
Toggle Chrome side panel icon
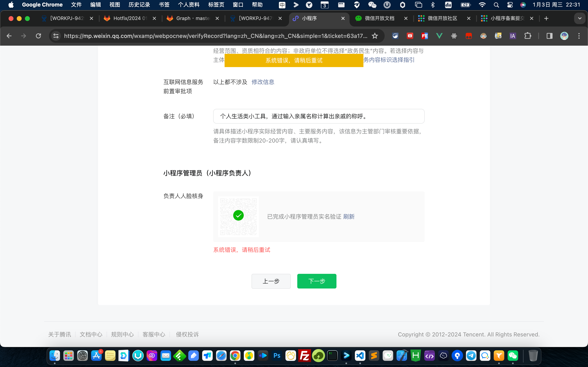tap(549, 36)
